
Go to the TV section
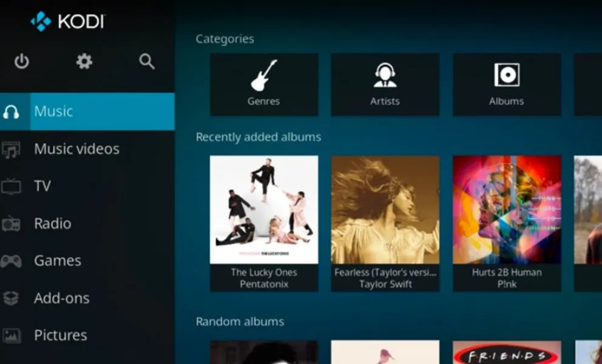(87, 186)
